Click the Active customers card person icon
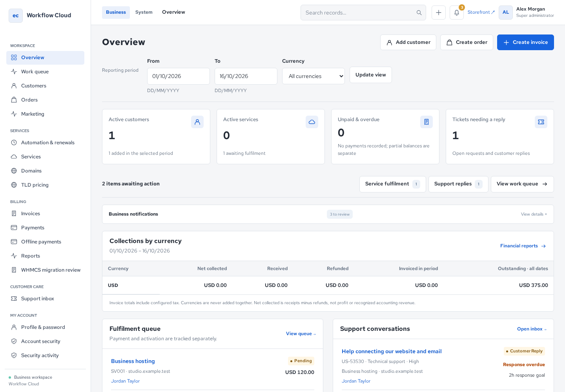 click(197, 122)
